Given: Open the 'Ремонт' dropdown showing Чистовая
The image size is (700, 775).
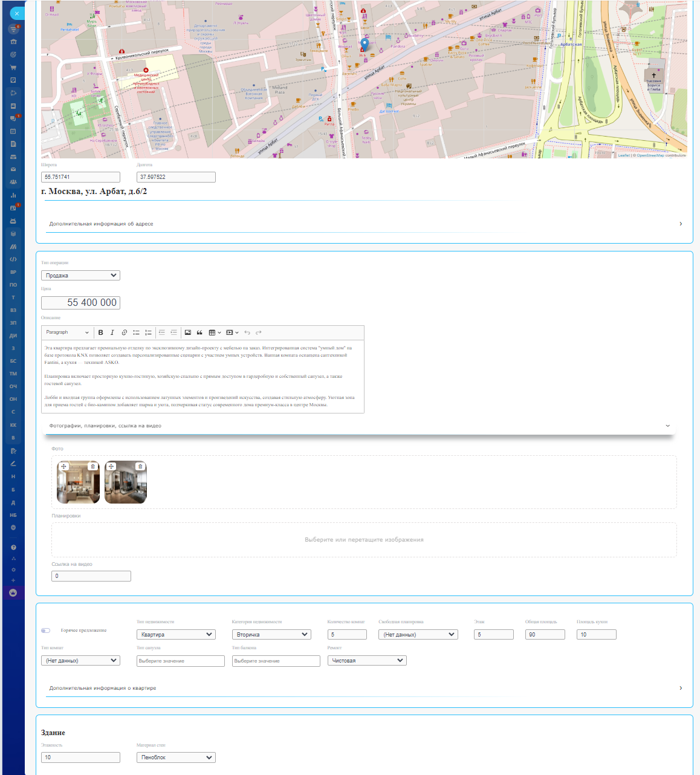Looking at the screenshot, I should coord(366,661).
